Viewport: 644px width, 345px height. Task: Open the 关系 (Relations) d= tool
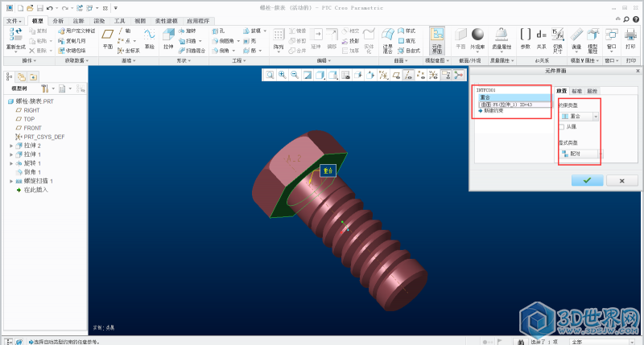541,39
